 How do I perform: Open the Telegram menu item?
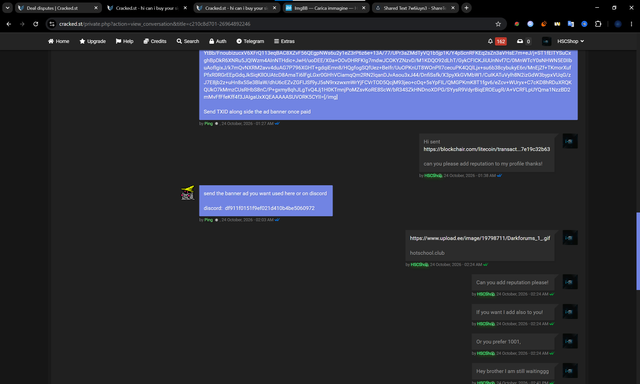[x=250, y=41]
